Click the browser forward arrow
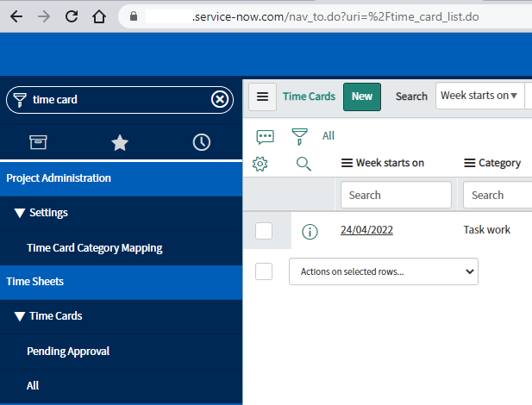The height and width of the screenshot is (405, 532). 44,16
